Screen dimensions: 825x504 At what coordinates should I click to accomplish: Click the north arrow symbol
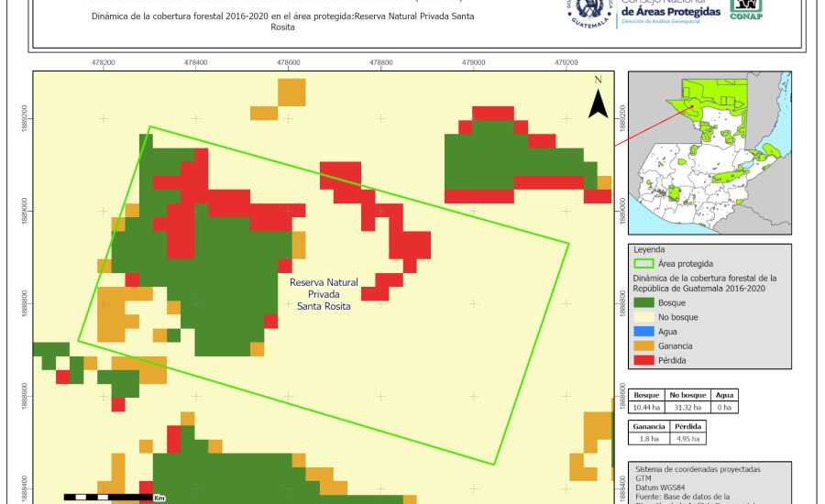point(598,100)
